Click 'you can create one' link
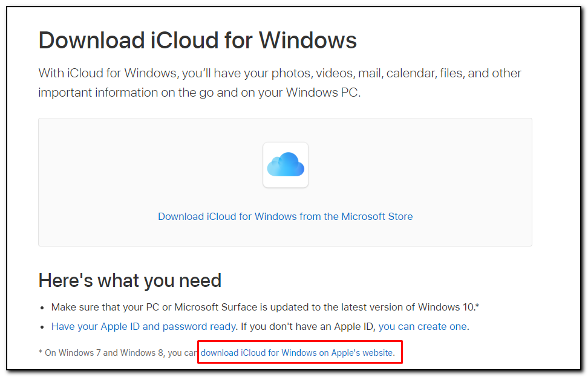 (x=422, y=326)
